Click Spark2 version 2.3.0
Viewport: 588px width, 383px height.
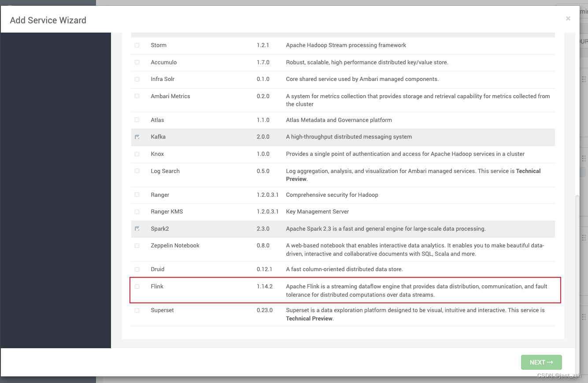click(263, 228)
